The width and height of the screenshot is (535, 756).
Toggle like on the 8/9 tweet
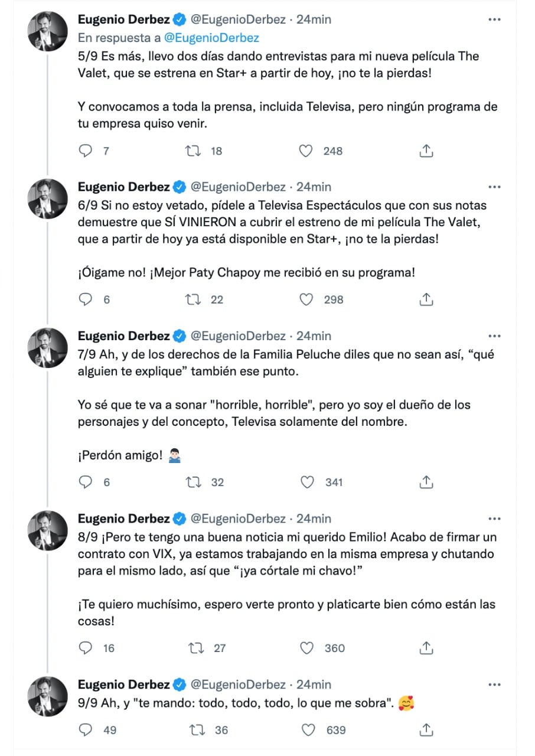306,648
